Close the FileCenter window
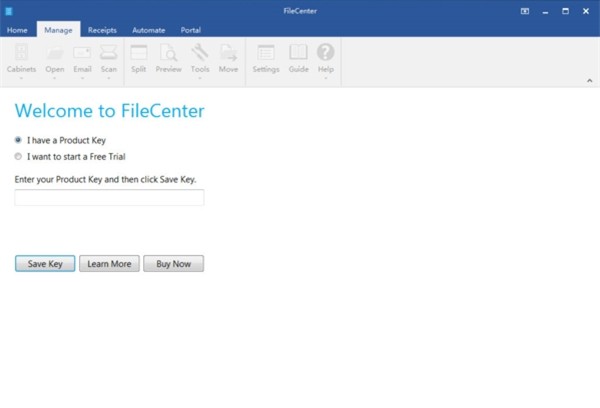This screenshot has width=600, height=408. (586, 11)
